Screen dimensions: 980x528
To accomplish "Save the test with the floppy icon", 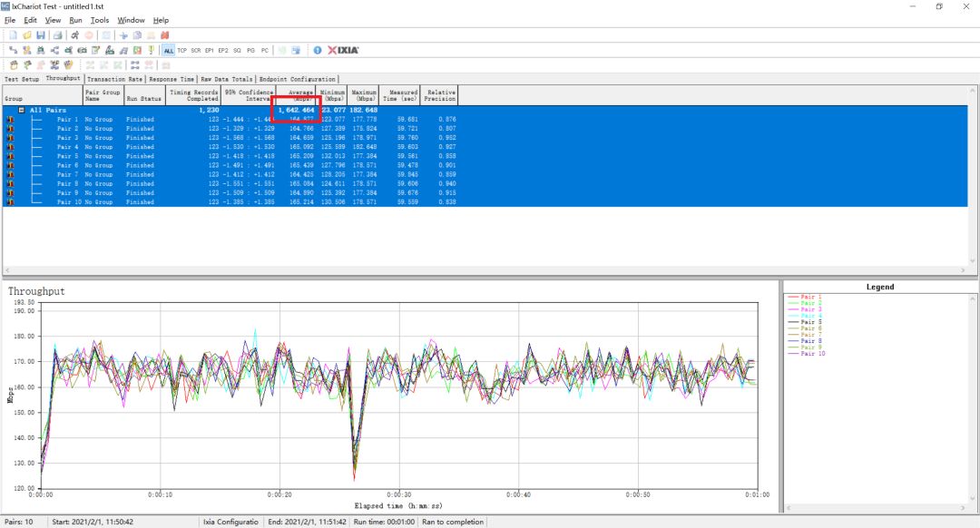I will 41,35.
